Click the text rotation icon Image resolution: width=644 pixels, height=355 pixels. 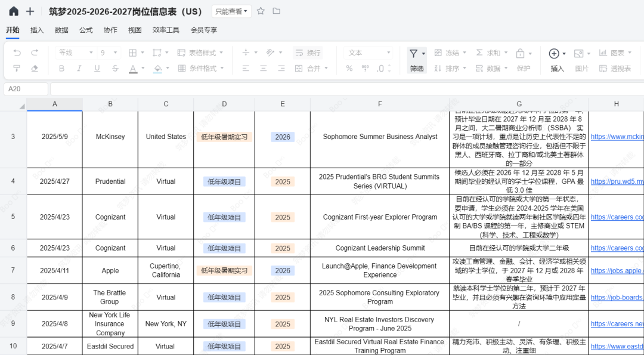(x=270, y=53)
